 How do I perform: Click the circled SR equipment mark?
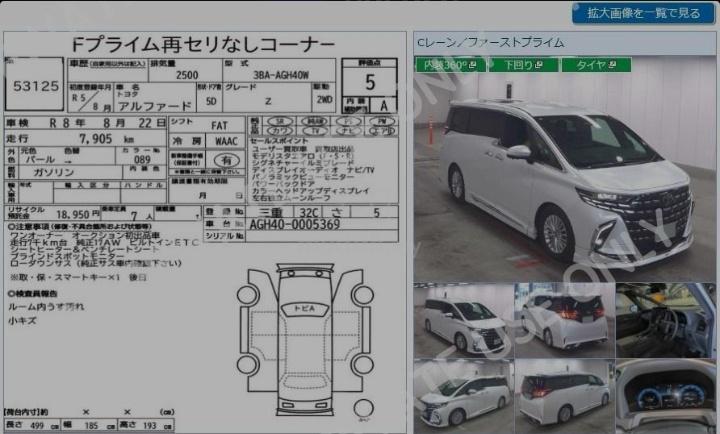pyautogui.click(x=280, y=121)
